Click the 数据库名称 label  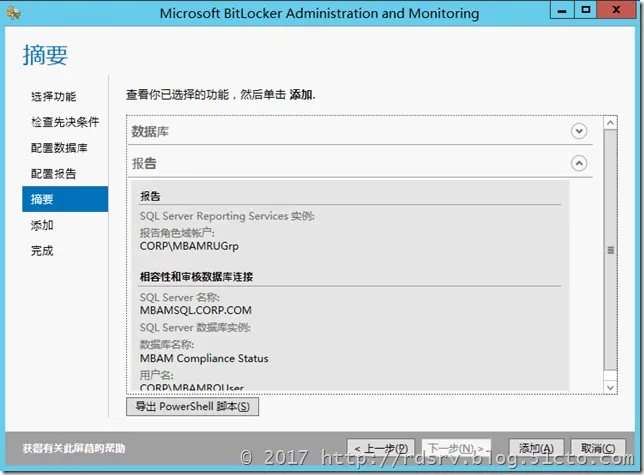(x=167, y=344)
